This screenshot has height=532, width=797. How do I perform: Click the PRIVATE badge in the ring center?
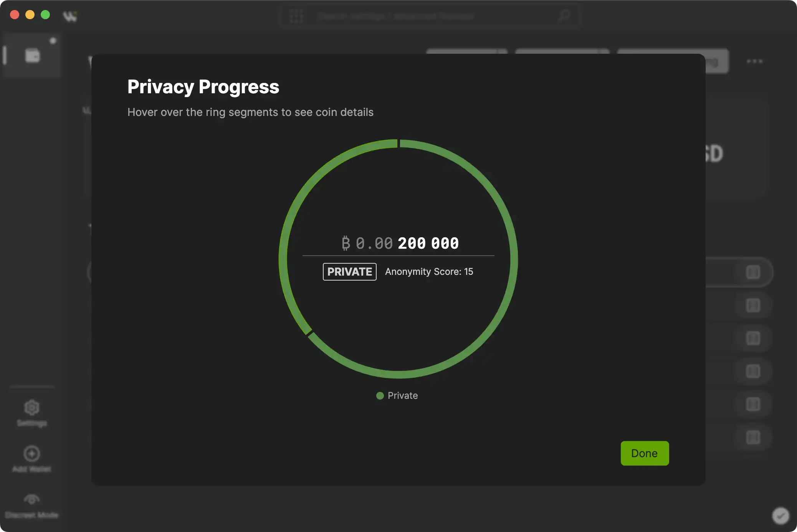click(349, 271)
